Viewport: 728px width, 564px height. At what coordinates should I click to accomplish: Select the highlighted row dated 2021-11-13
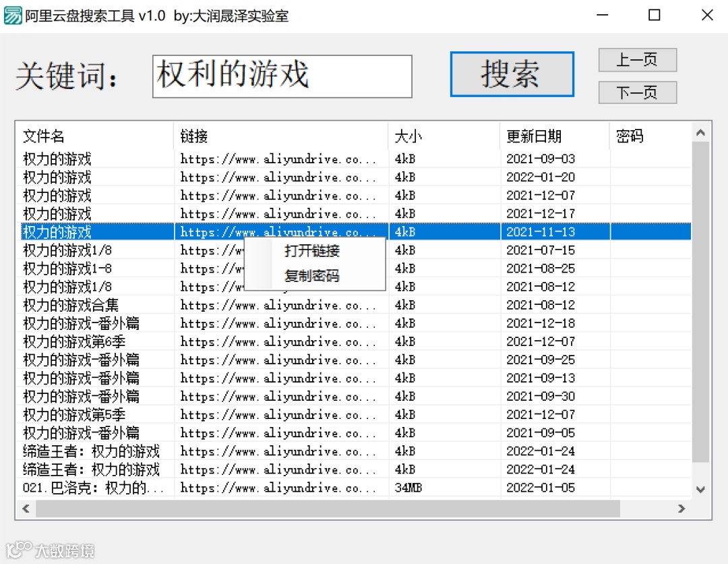coord(356,232)
